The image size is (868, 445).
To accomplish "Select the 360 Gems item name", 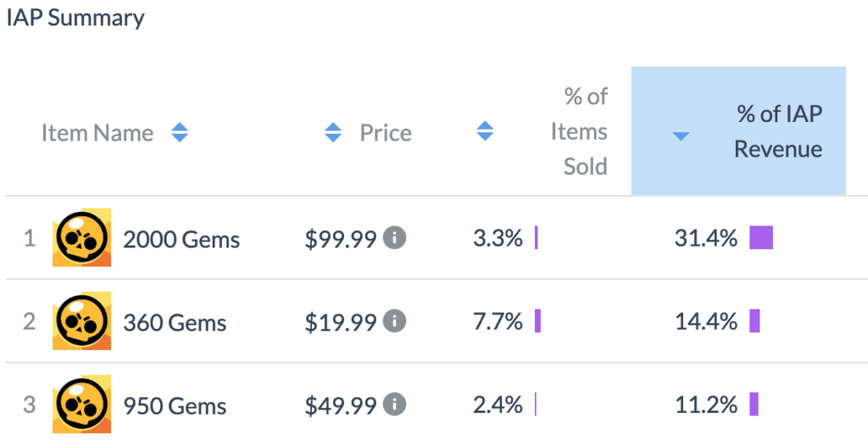I will 175,322.
